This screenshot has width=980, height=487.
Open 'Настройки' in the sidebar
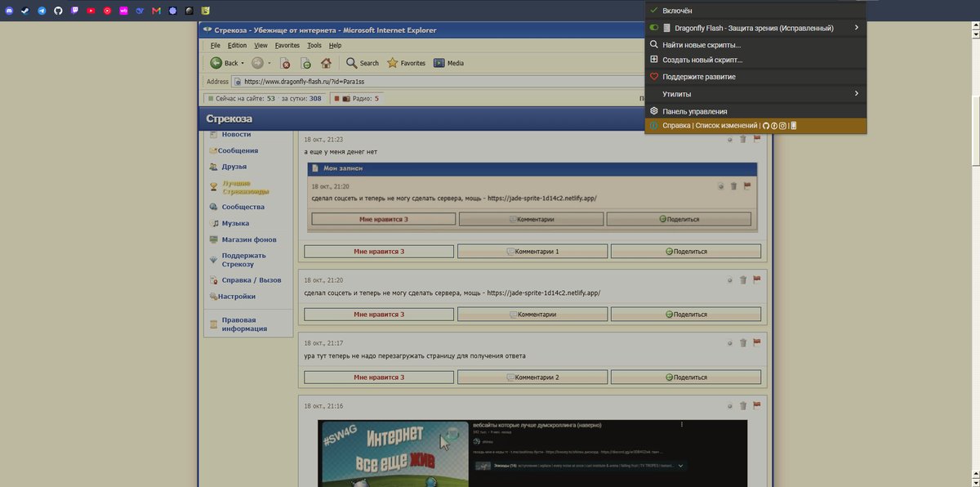pos(237,297)
